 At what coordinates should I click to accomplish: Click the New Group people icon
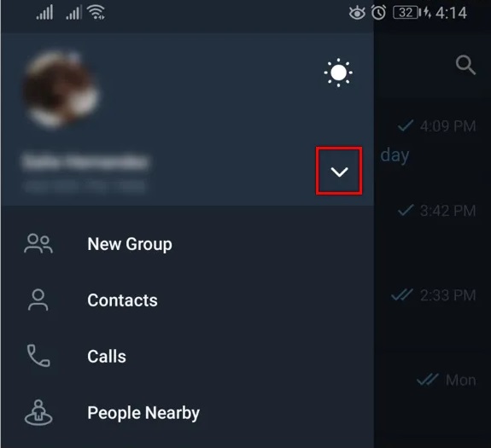click(x=38, y=244)
